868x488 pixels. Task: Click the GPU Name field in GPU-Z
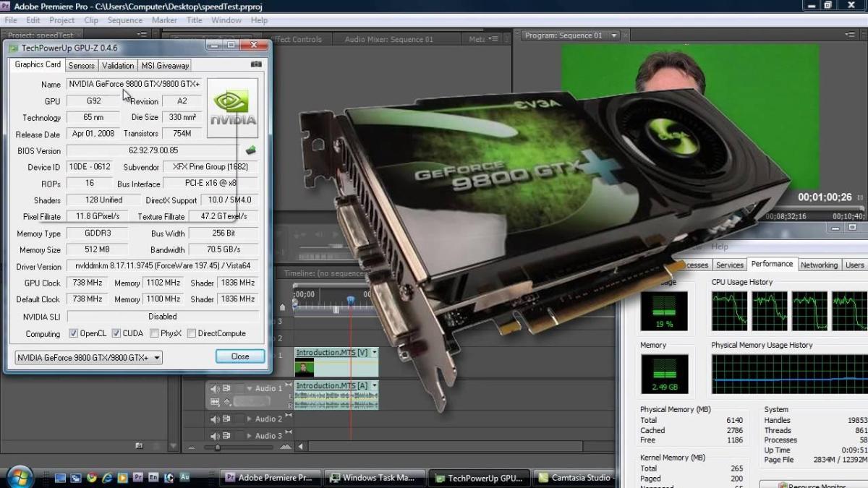[136, 84]
